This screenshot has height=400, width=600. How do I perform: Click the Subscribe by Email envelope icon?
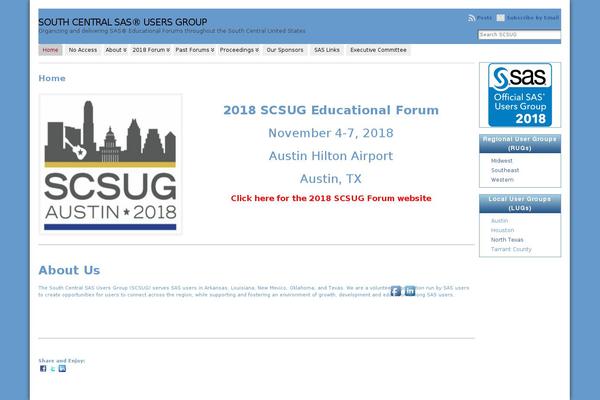[501, 18]
